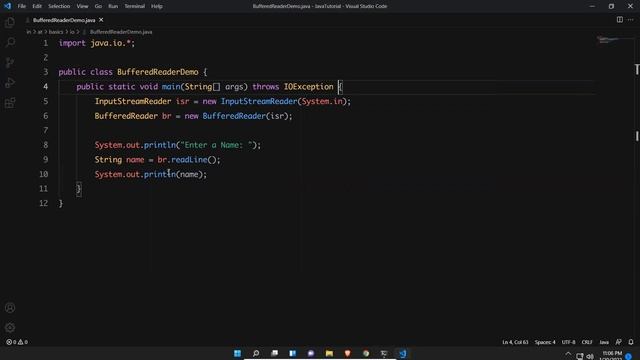Viewport: 640px width, 360px height.
Task: Open the Windows Start menu
Action: coord(237,353)
